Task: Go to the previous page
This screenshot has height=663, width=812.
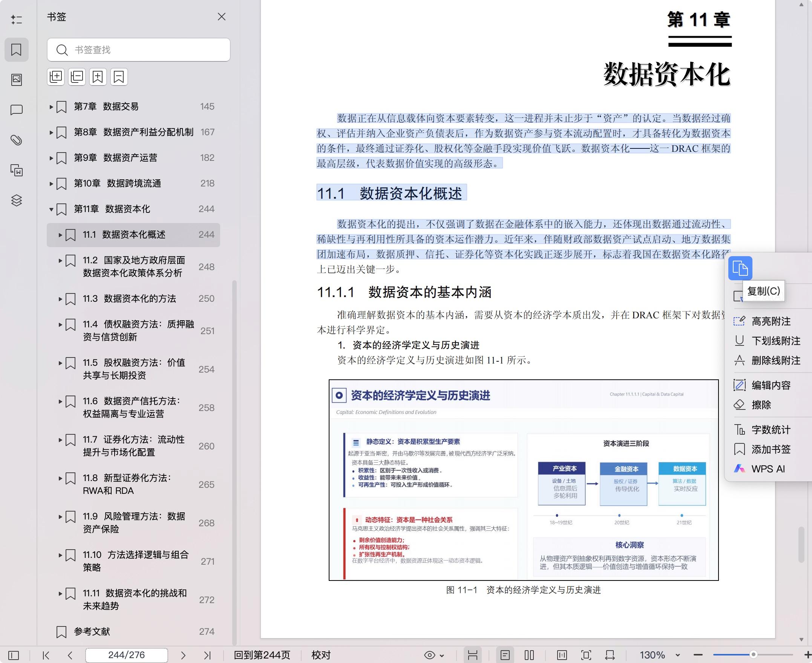Action: (70, 655)
